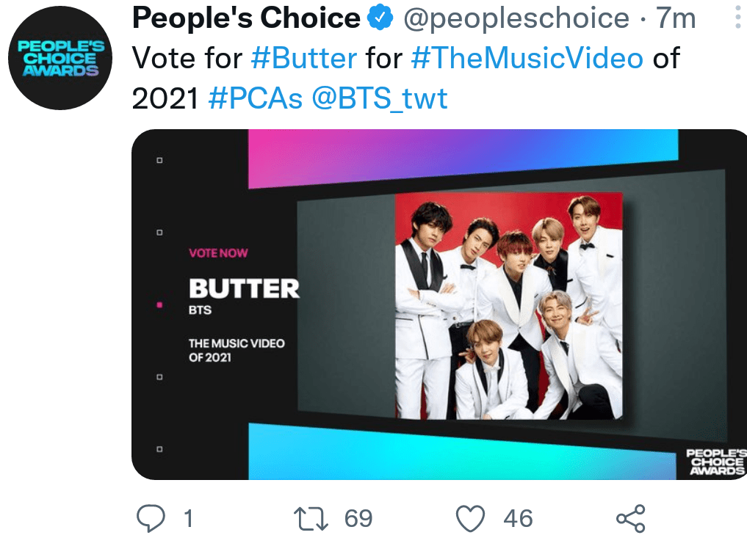
Task: Open the share icon options
Action: pyautogui.click(x=631, y=519)
